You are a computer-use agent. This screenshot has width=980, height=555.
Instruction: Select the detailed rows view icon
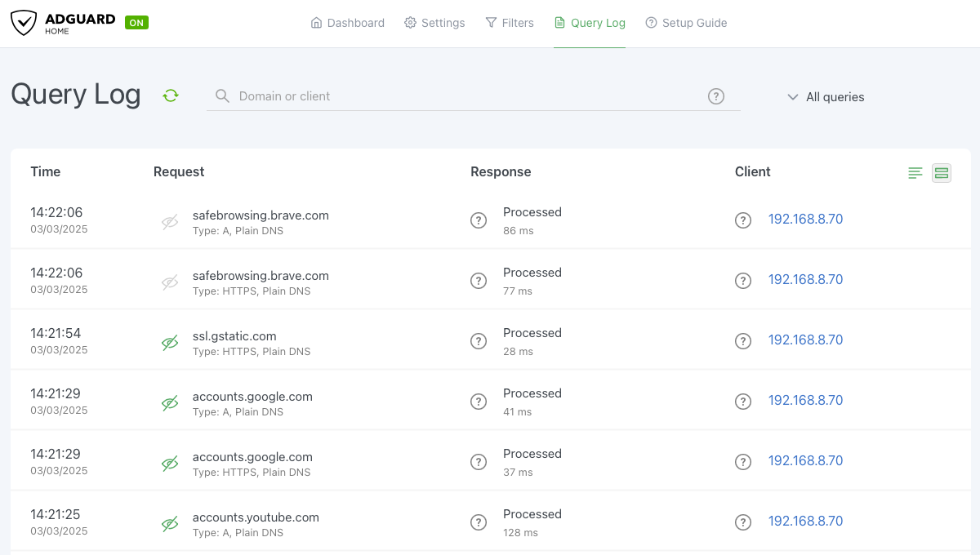pyautogui.click(x=942, y=173)
